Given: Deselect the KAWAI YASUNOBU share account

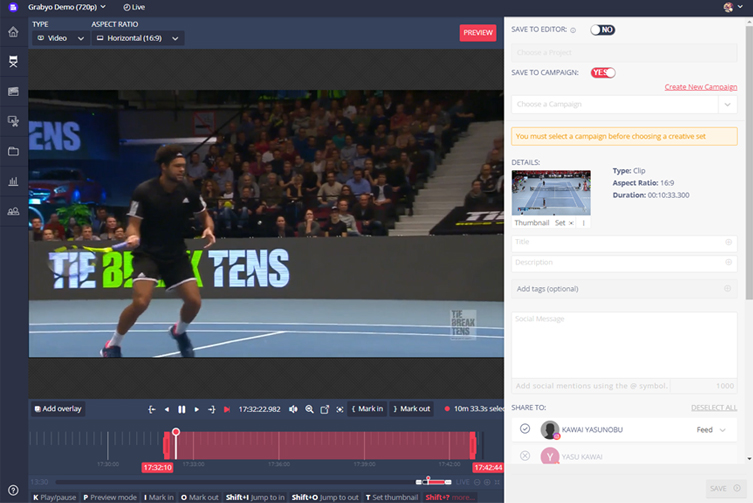Looking at the screenshot, I should [x=525, y=429].
